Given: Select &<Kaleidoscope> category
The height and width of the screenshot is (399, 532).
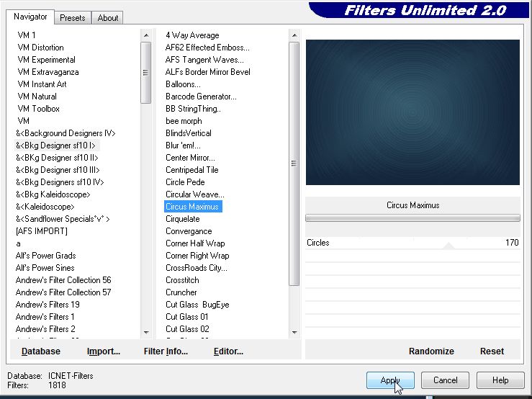Looking at the screenshot, I should click(x=45, y=207).
